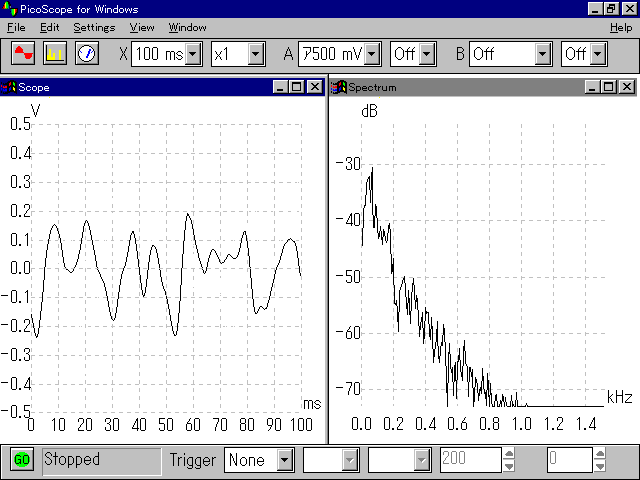The width and height of the screenshot is (640, 480).
Task: Open the Help menu
Action: pos(621,28)
